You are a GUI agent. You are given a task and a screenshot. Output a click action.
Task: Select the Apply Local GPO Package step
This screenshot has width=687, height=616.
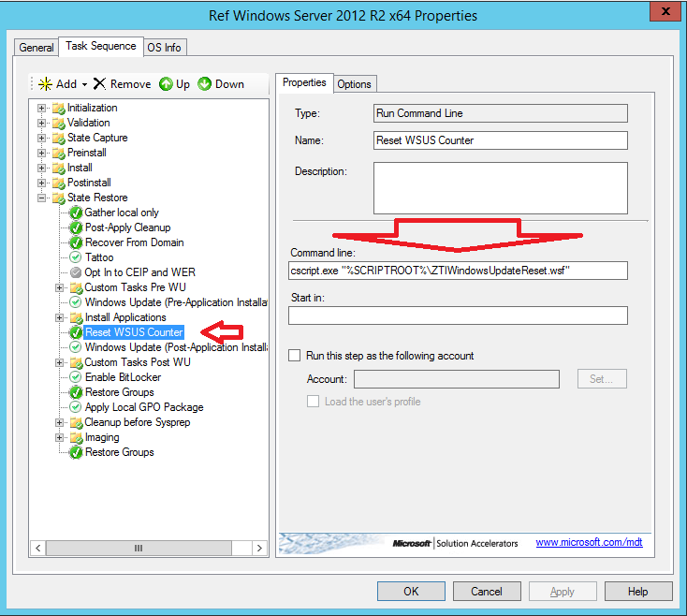pyautogui.click(x=144, y=407)
